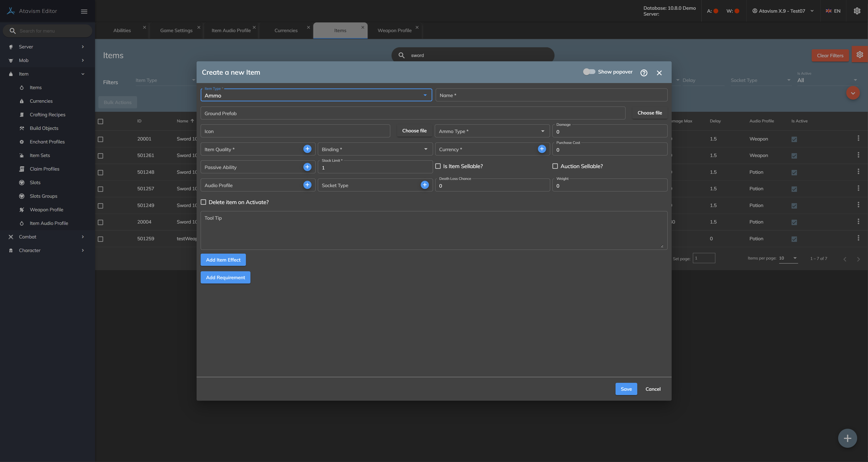
Task: Enable Delete item on Activate checkbox
Action: coord(204,202)
